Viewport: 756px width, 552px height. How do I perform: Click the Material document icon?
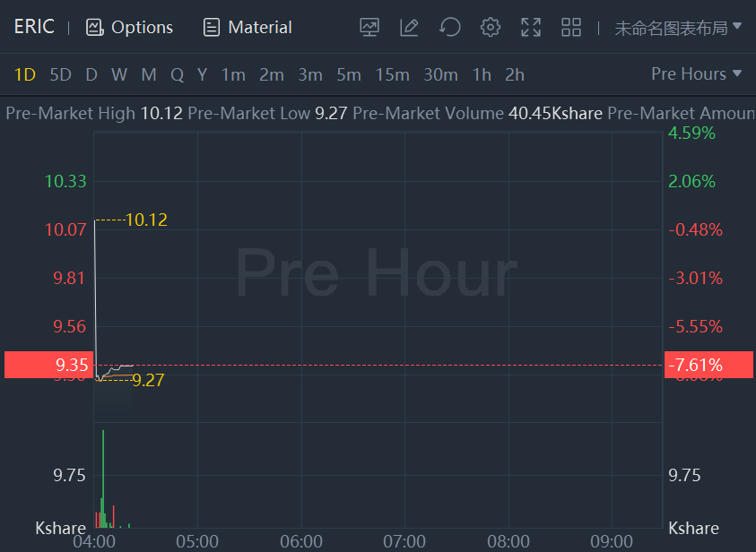[x=212, y=27]
